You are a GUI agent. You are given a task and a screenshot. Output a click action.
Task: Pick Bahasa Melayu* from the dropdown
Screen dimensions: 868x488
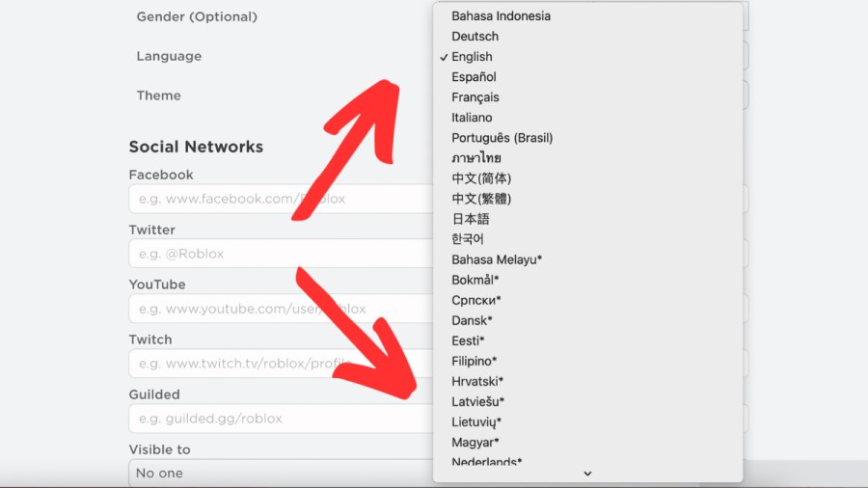click(x=497, y=259)
